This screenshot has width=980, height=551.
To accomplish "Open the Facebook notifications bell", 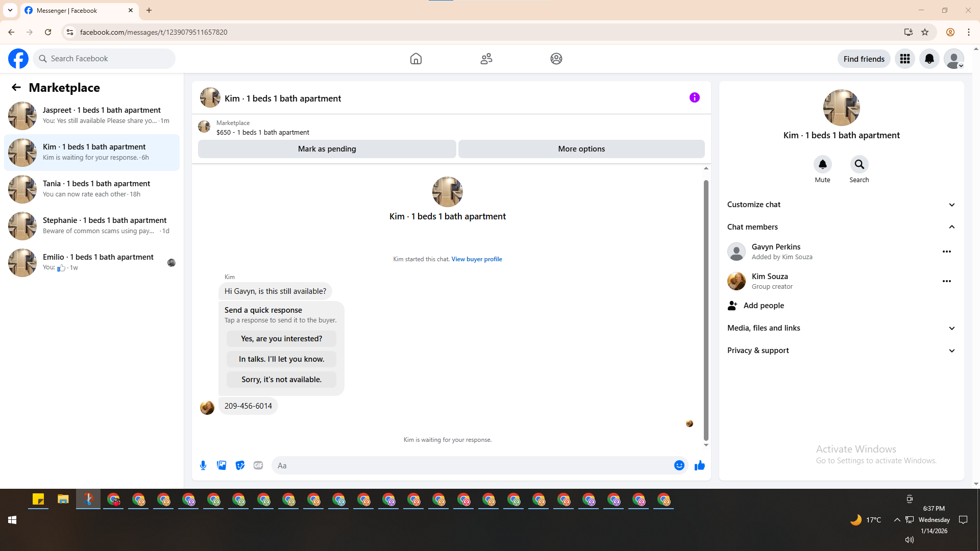I will (929, 59).
